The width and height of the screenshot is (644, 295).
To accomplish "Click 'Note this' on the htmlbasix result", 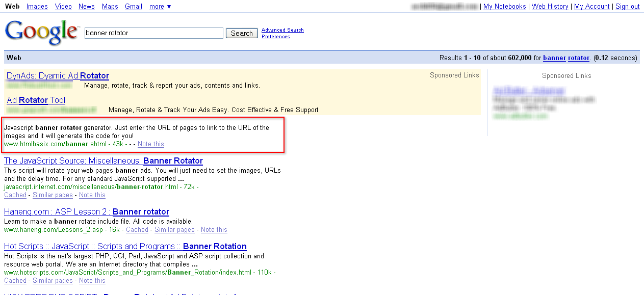I will 150,144.
